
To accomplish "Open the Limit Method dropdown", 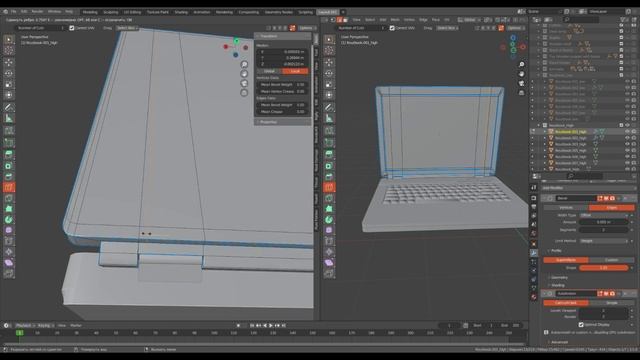I will click(604, 241).
